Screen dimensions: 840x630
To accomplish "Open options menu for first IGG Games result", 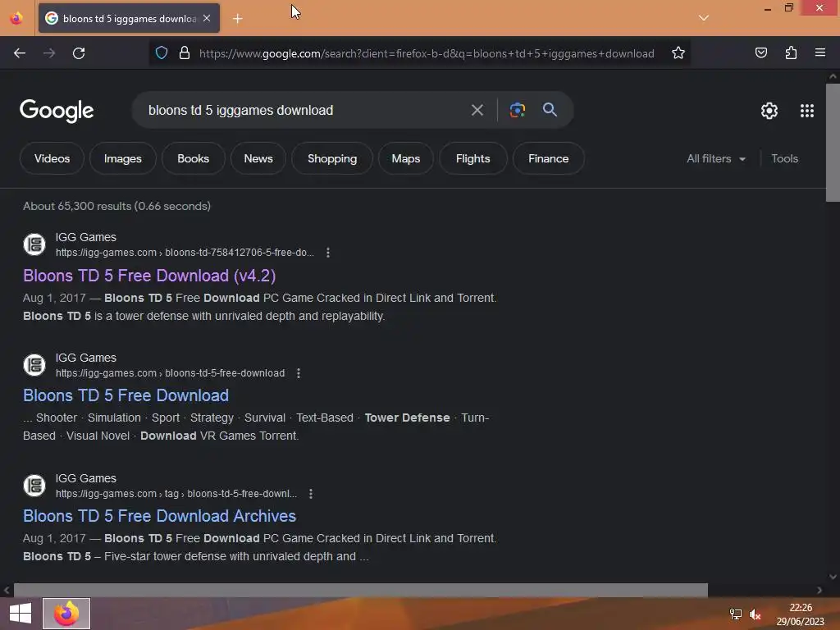I will point(328,253).
